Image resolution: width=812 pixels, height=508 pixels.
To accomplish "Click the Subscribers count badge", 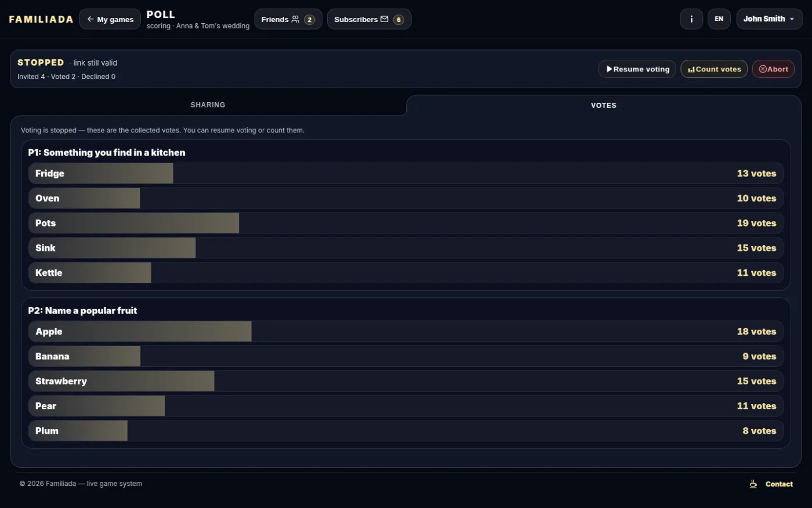I will click(398, 20).
